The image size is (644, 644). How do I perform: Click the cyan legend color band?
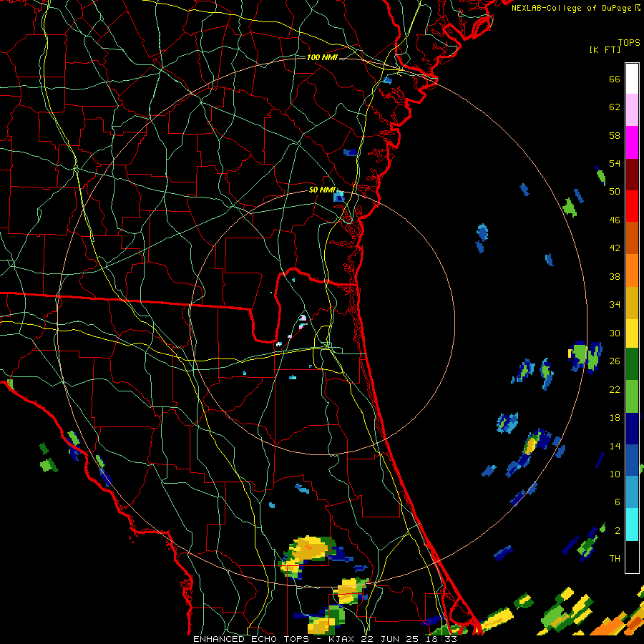coord(632,524)
